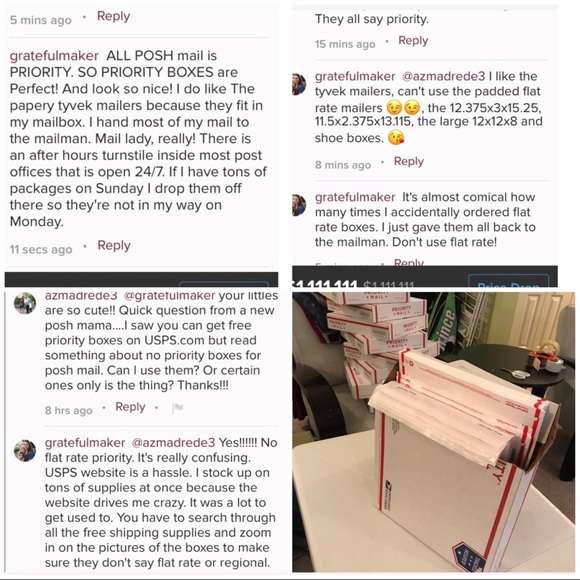Click the @azmadrede3 mention in tyvek comment
Image resolution: width=580 pixels, height=580 pixels.
click(443, 76)
